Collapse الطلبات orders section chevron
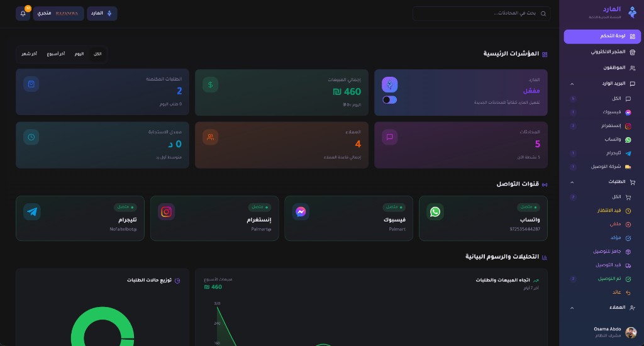Screen dimensions: 644x346 coord(572,182)
